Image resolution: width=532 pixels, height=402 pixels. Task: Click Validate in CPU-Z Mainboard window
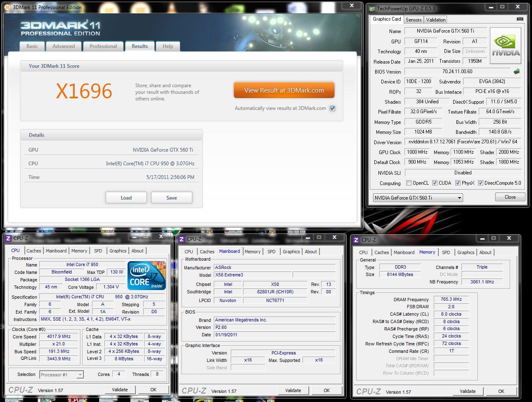click(x=293, y=390)
